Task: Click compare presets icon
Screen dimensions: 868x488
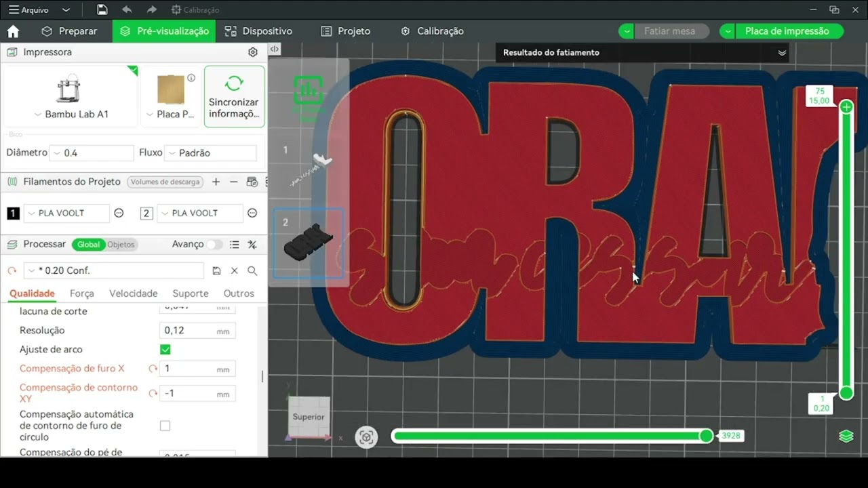Action: pyautogui.click(x=252, y=245)
